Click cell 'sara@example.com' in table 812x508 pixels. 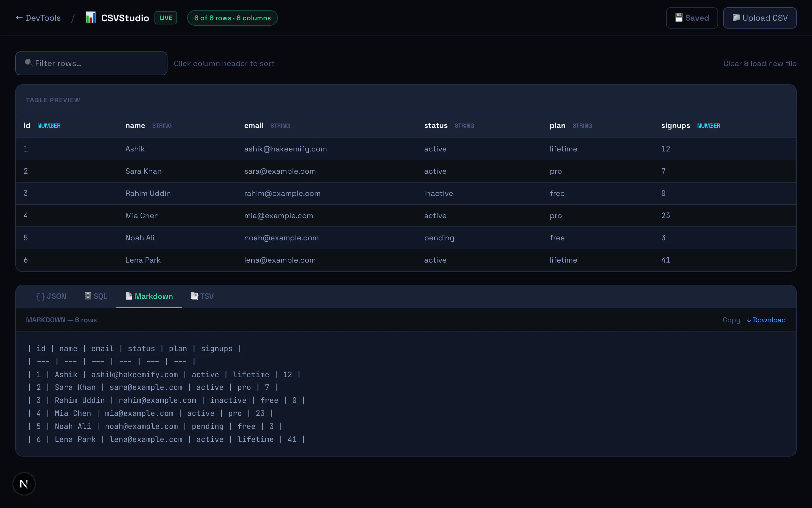[280, 171]
